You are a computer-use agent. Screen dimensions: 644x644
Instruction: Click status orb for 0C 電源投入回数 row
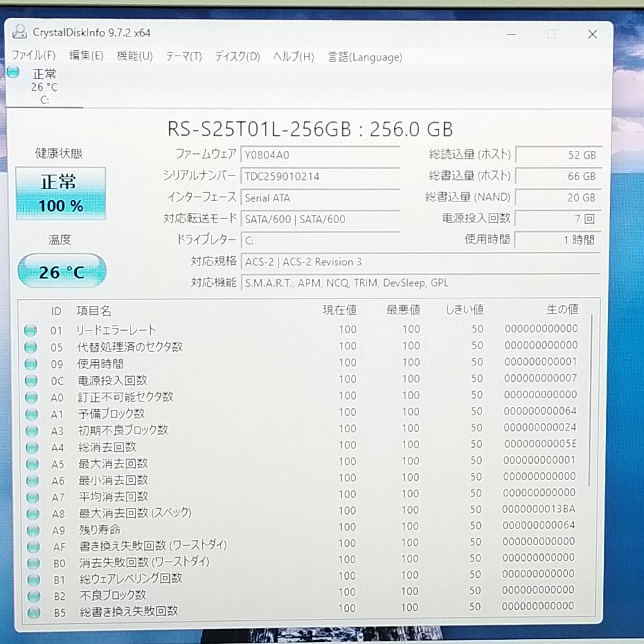(x=31, y=380)
